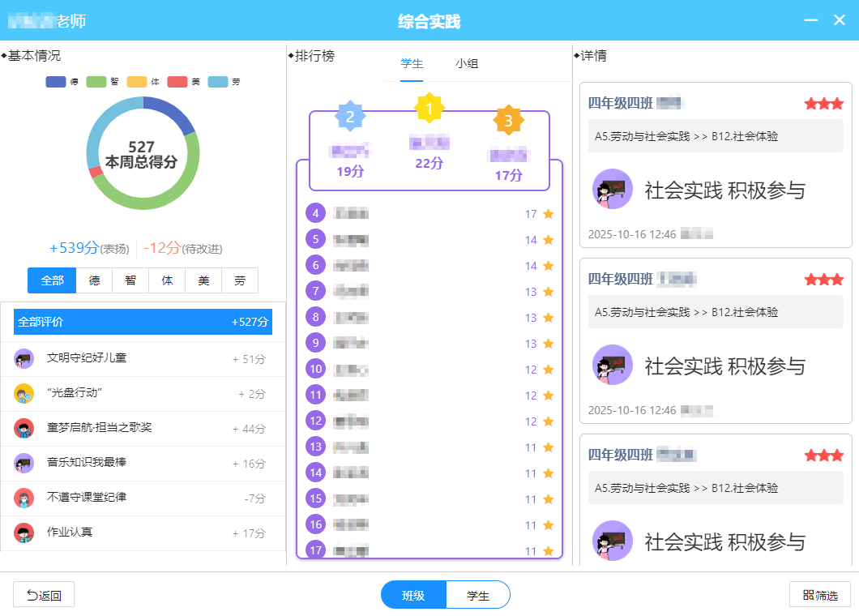Filter evaluations by 美 category
The width and height of the screenshot is (859, 616).
pyautogui.click(x=203, y=280)
